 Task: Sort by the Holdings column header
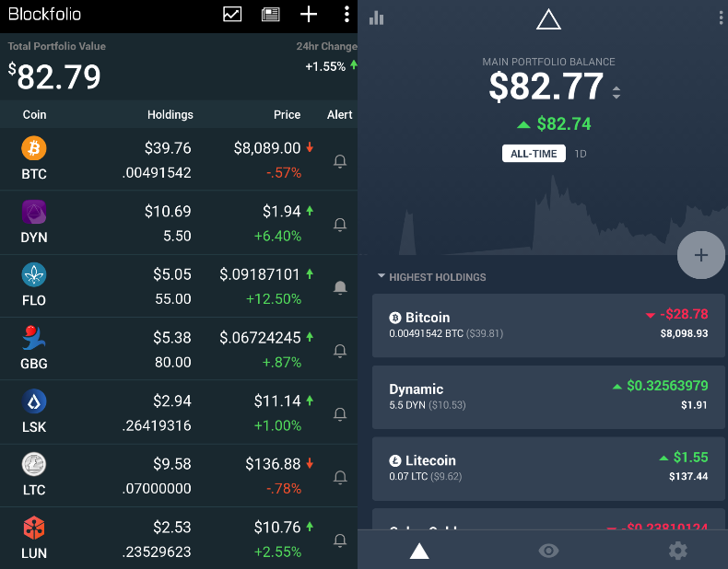[170, 115]
